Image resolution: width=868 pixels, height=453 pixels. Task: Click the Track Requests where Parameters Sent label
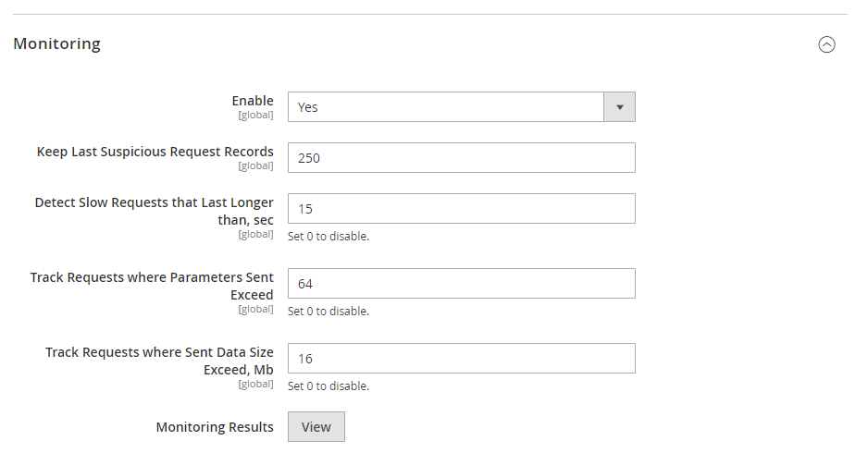coord(153,285)
